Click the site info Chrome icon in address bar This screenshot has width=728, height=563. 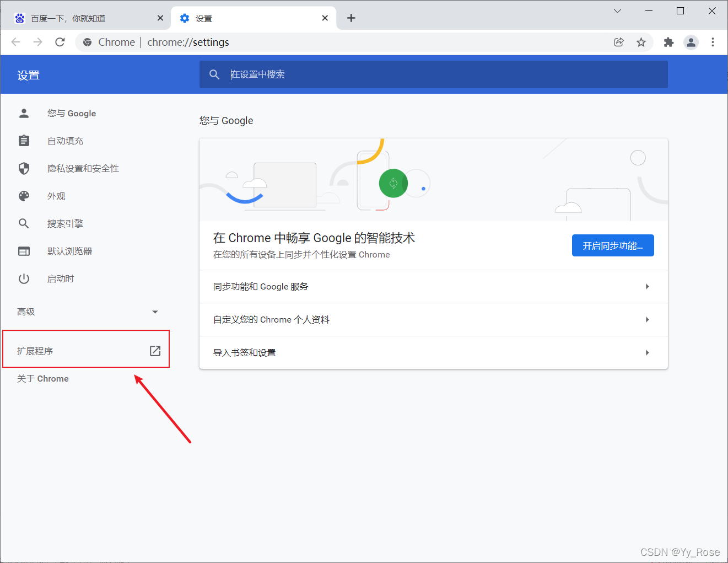tap(87, 42)
